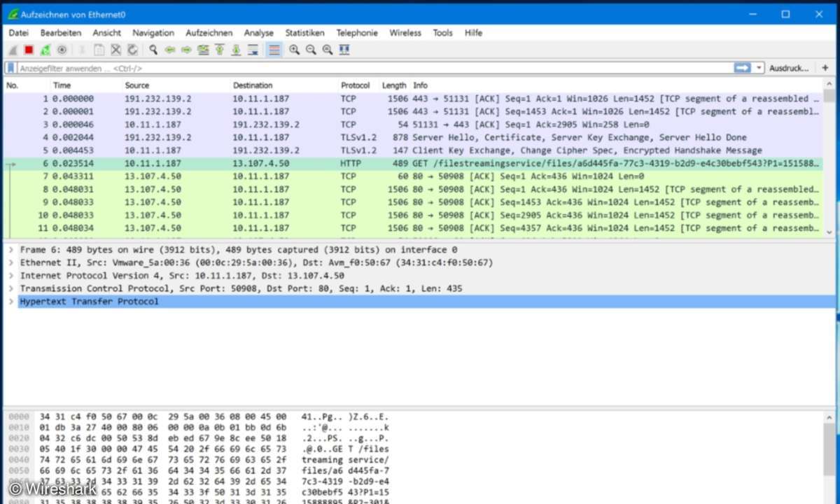Select packet 11 at time 0.048034

tap(413, 228)
